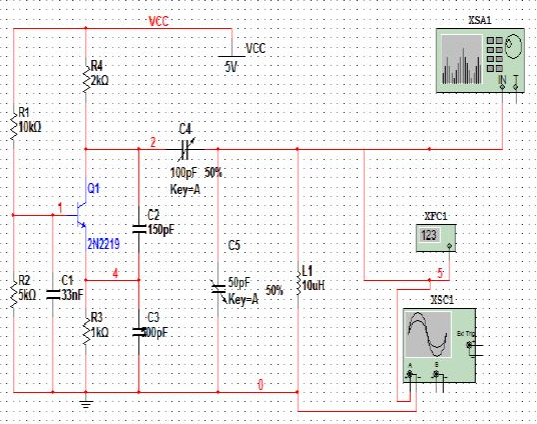Select the C4 variable capacitor symbol
Screen dimensions: 537x424
click(185, 150)
